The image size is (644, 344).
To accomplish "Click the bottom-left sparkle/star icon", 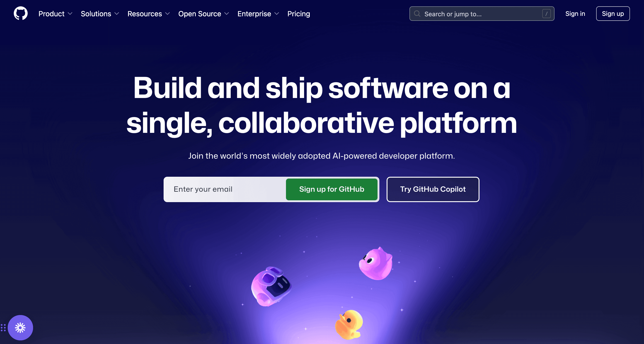I will tap(20, 327).
